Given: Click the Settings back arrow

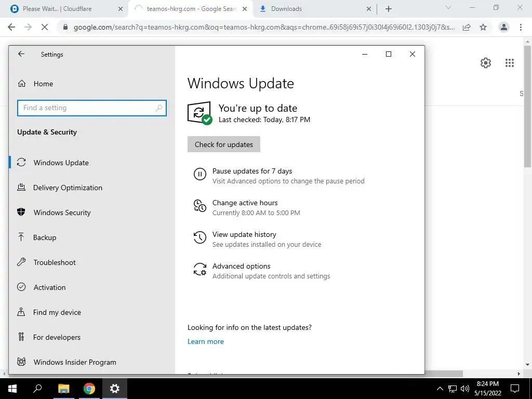Looking at the screenshot, I should pyautogui.click(x=21, y=54).
